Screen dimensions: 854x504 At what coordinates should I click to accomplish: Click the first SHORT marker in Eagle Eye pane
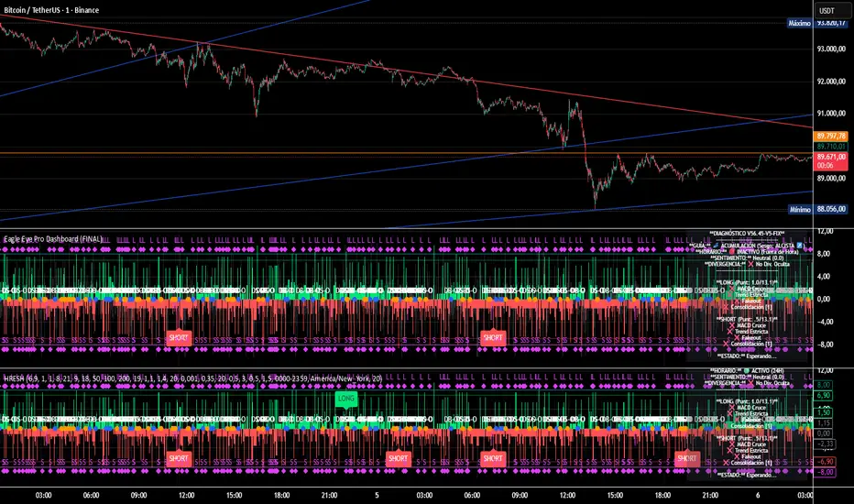pos(179,338)
